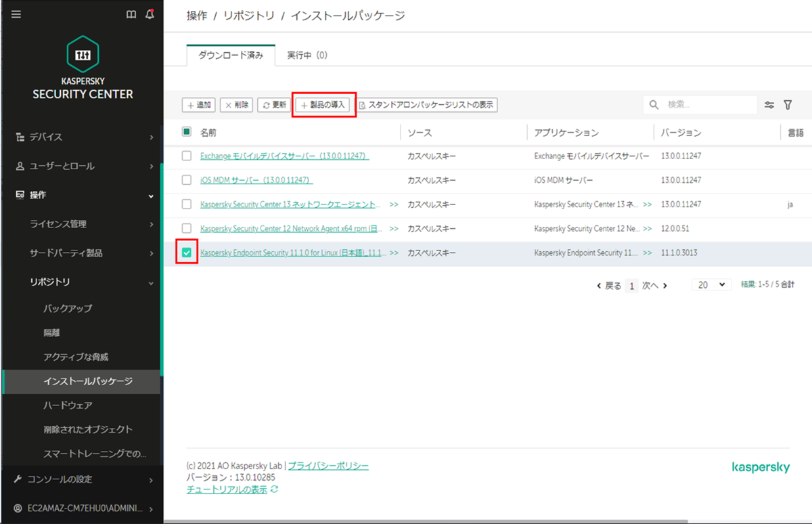Check the Security Center 13 ネットワークエージェント checkbox

pos(187,204)
